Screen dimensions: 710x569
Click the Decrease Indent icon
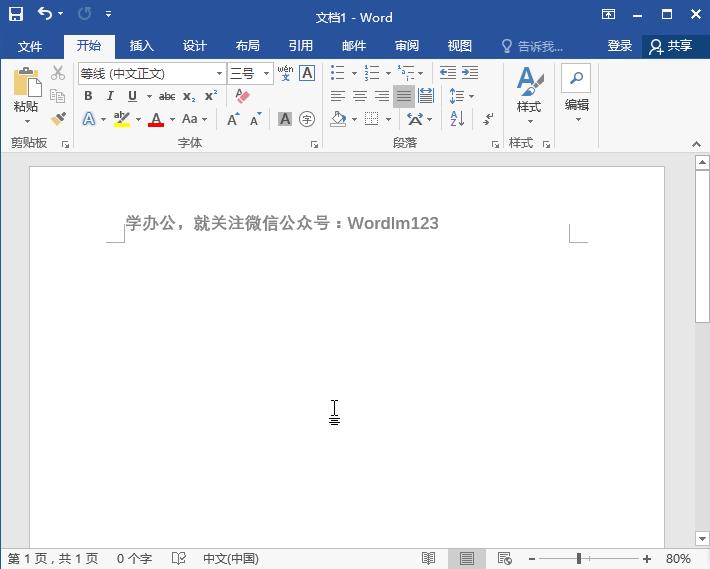pos(447,72)
